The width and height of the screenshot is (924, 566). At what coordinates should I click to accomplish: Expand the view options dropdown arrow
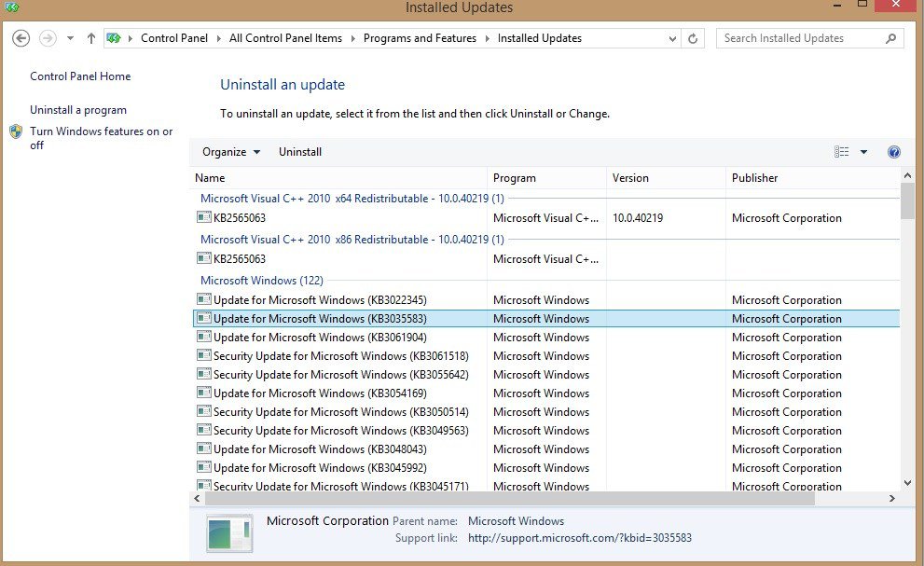click(863, 152)
